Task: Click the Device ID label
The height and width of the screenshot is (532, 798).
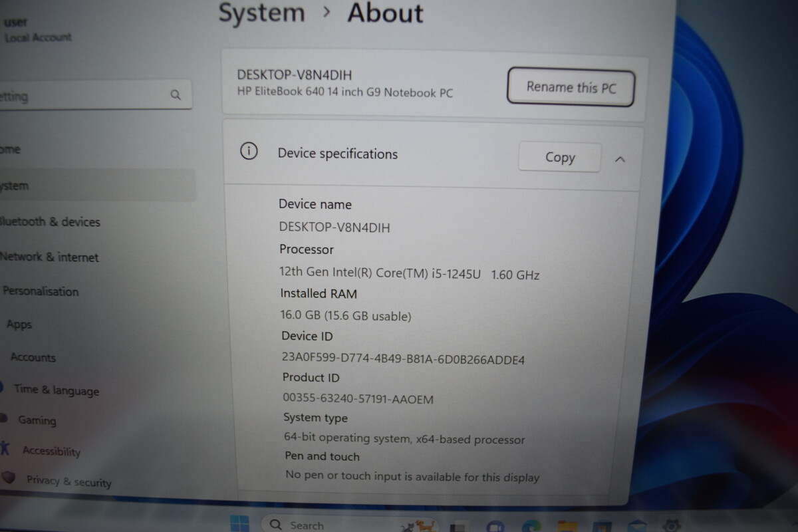Action: (307, 336)
